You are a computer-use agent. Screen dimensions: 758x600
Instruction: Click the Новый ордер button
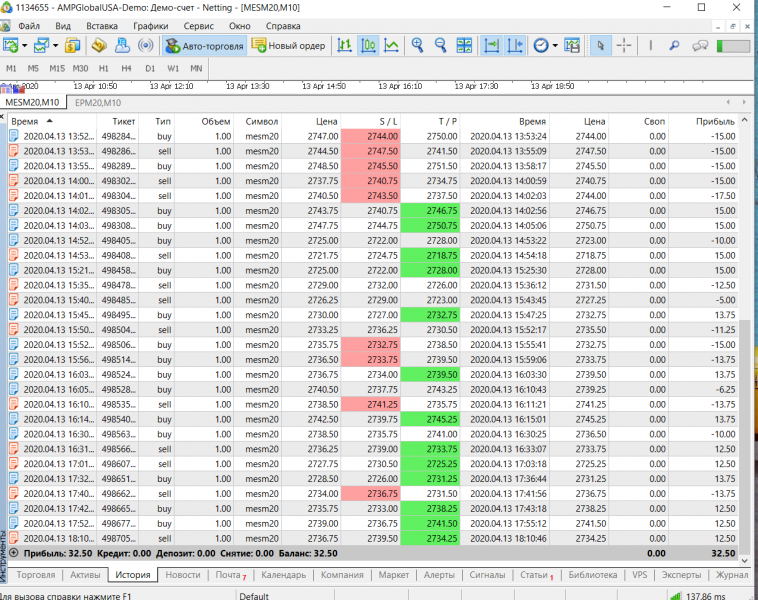coord(288,45)
